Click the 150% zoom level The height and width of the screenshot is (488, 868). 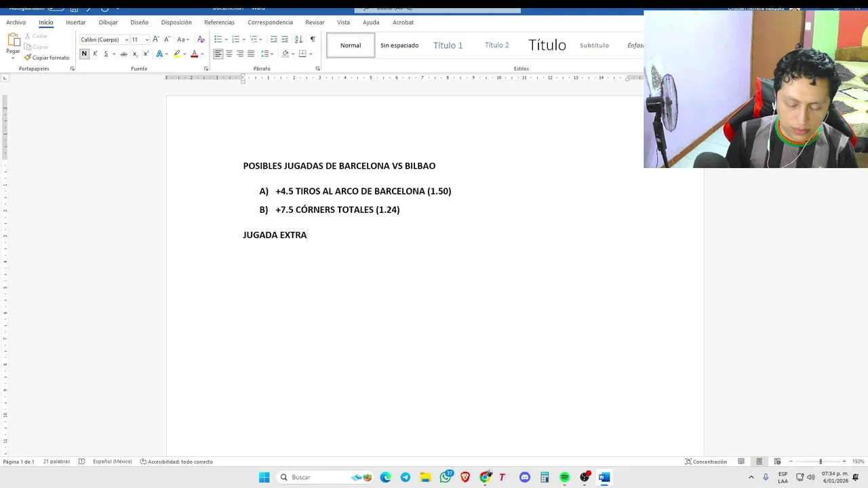coord(858,462)
